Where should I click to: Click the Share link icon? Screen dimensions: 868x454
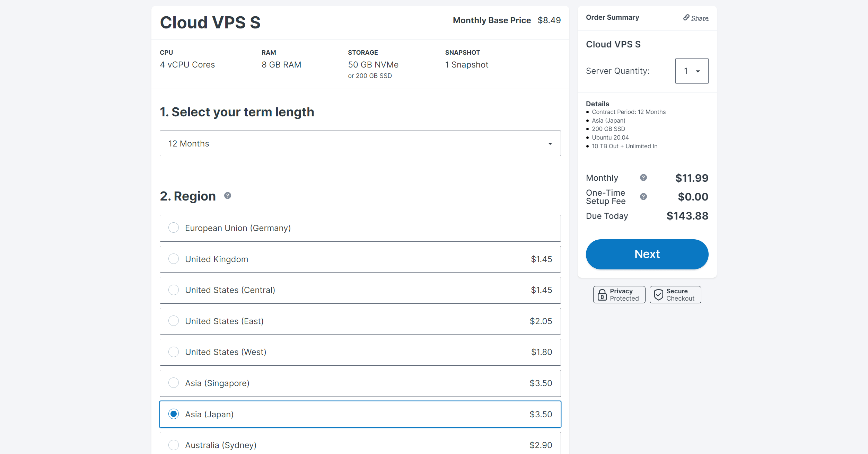[686, 18]
